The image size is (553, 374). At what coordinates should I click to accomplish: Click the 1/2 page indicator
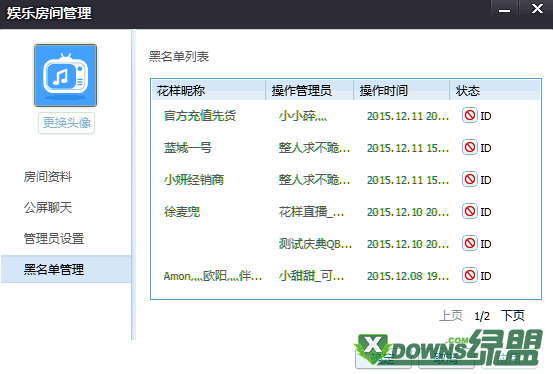click(x=482, y=316)
